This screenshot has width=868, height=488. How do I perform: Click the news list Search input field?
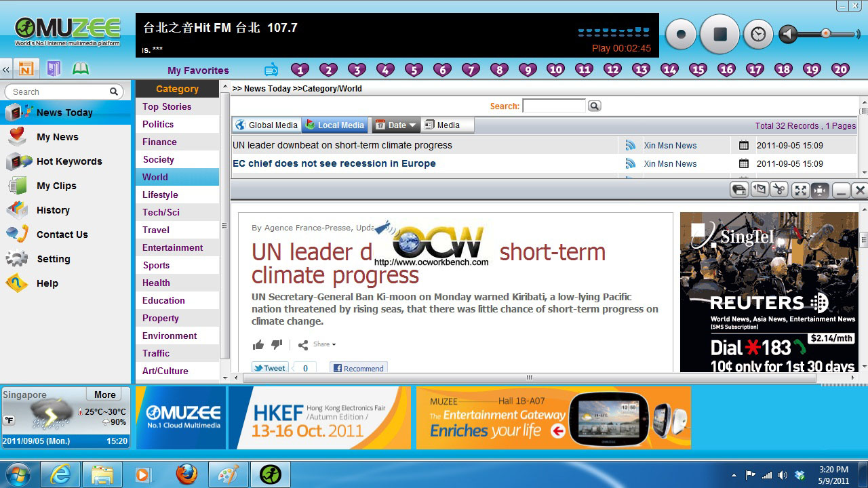pyautogui.click(x=554, y=106)
